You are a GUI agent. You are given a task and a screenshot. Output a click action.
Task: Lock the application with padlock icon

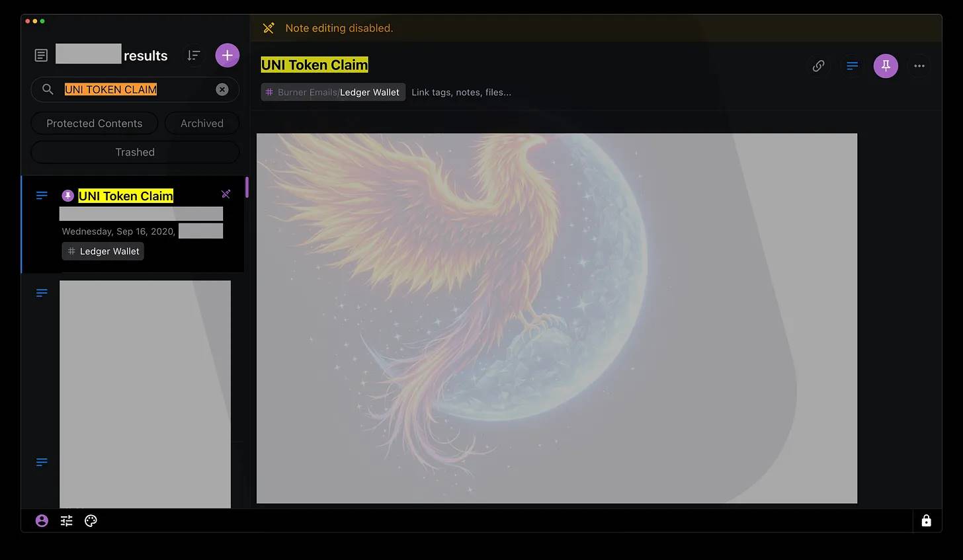[x=926, y=521]
